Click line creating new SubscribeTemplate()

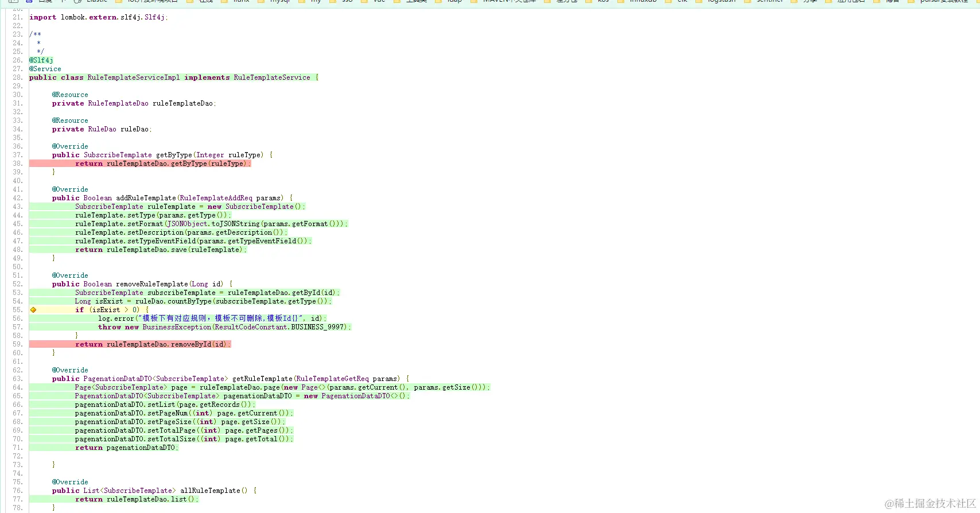(190, 207)
